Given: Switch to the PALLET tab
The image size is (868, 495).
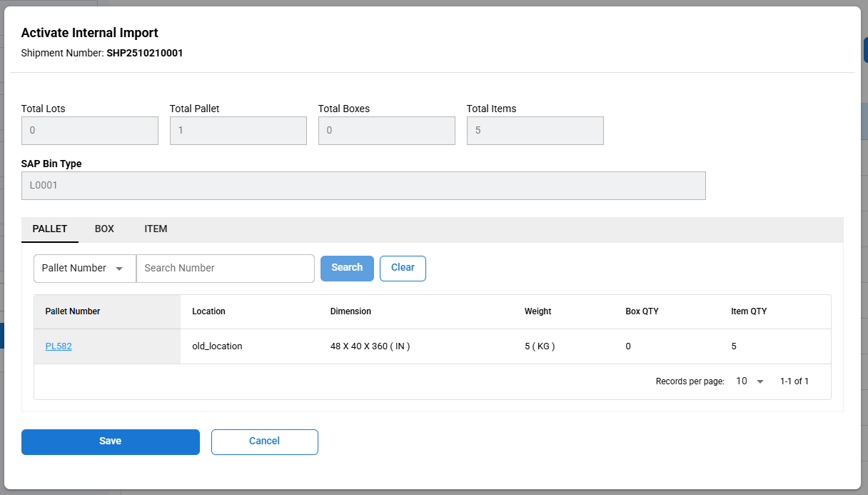Looking at the screenshot, I should click(50, 229).
